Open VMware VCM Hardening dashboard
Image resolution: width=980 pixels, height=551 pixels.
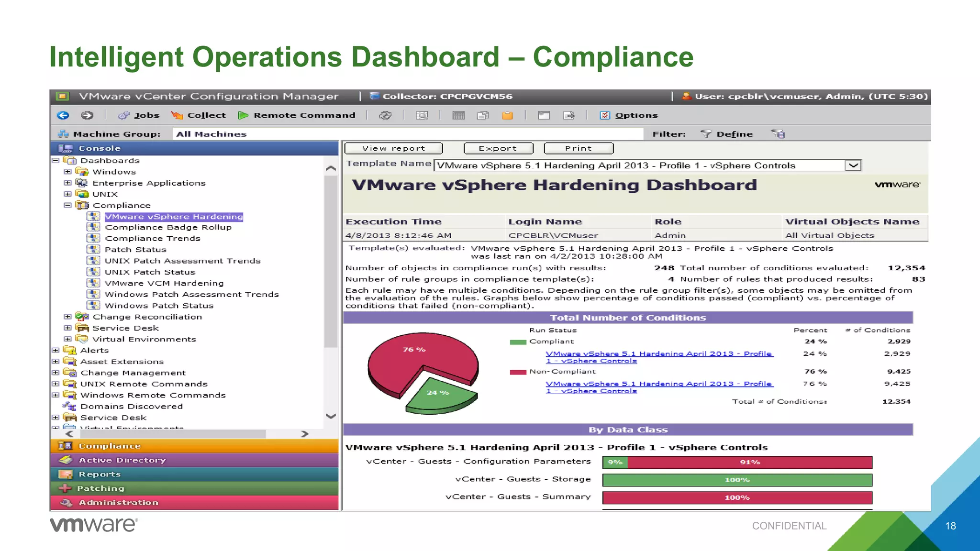point(164,283)
